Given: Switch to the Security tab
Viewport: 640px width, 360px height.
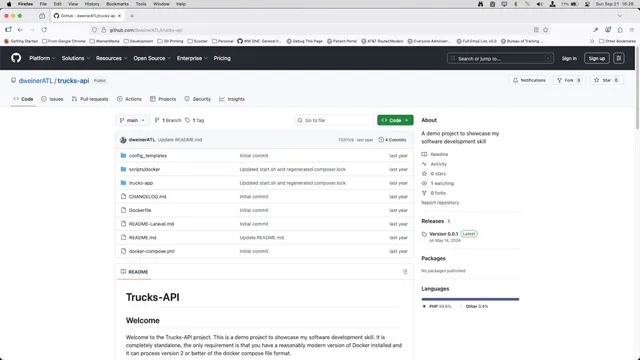Looking at the screenshot, I should 198,99.
